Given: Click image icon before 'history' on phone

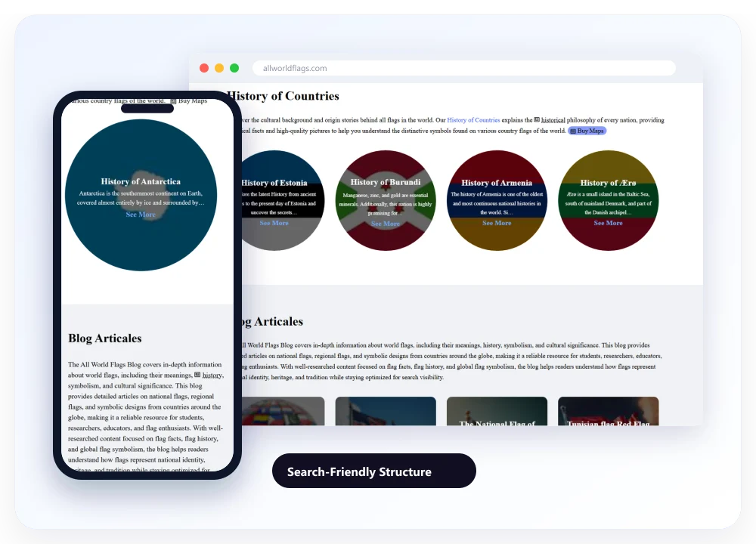Looking at the screenshot, I should [x=197, y=375].
